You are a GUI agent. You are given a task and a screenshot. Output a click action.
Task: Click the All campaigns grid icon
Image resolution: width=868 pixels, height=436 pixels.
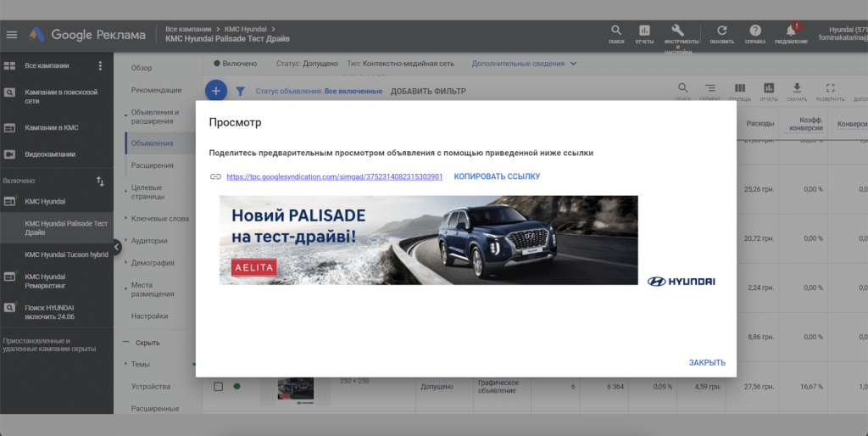click(9, 66)
